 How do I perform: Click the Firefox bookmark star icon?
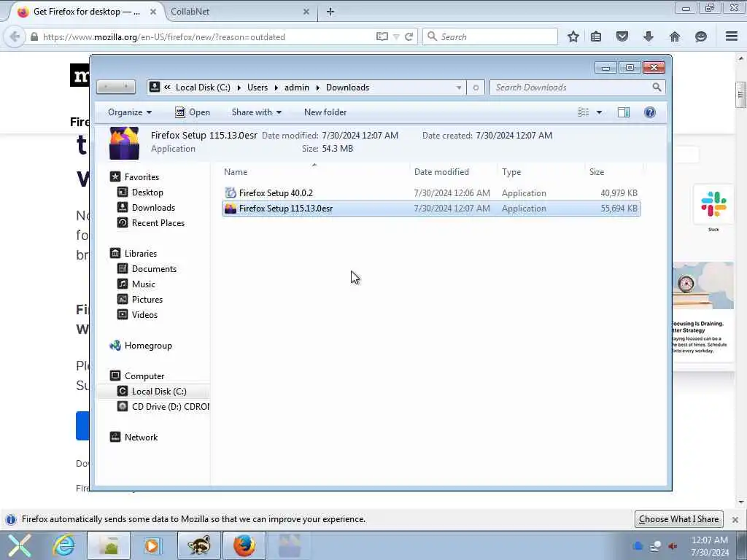point(573,36)
